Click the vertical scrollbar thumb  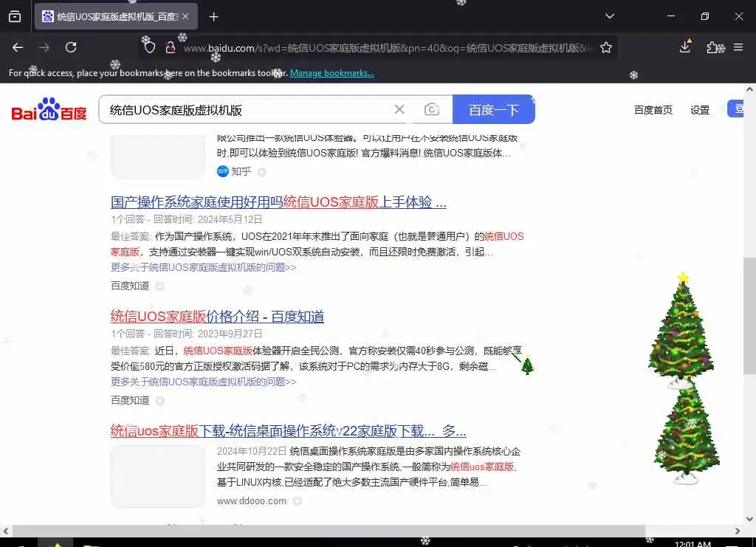tap(749, 316)
